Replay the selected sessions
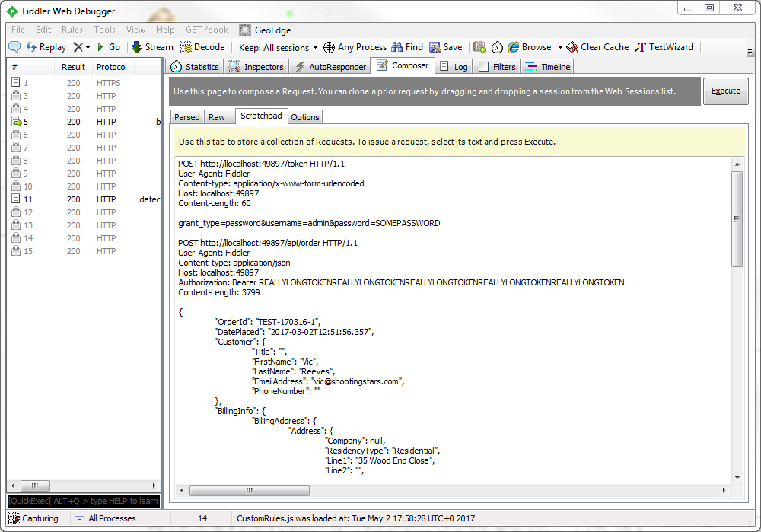The height and width of the screenshot is (532, 761). tap(46, 47)
